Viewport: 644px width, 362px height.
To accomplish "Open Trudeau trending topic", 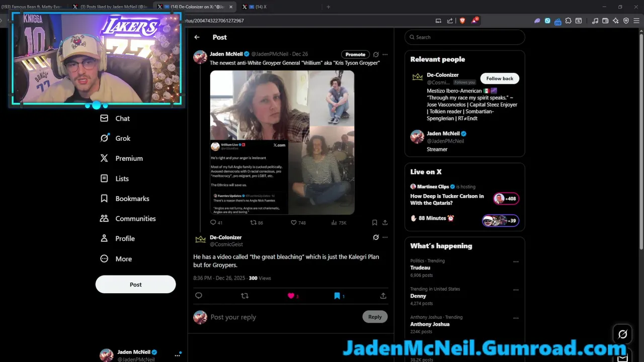I will coord(420,268).
